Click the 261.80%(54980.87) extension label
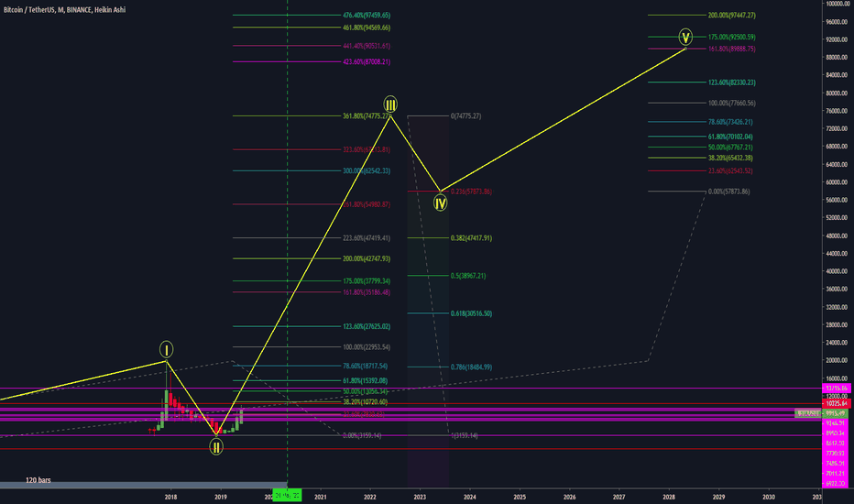The height and width of the screenshot is (504, 854). [367, 205]
